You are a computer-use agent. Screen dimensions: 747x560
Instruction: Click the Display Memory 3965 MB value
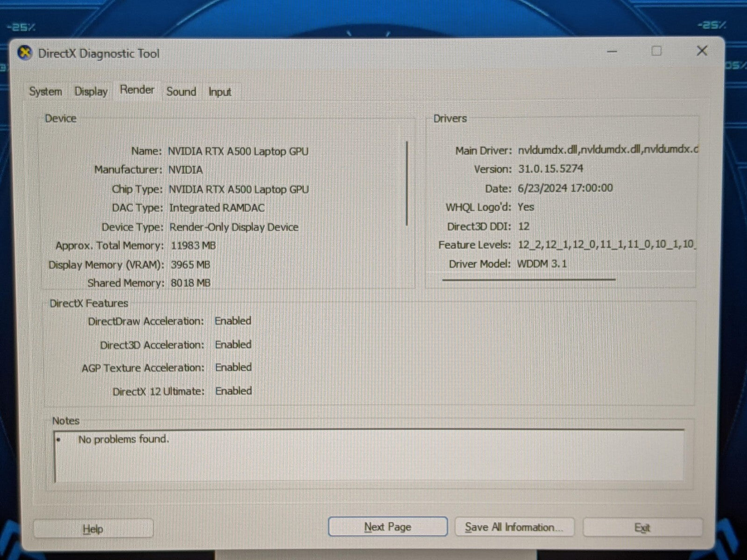190,265
